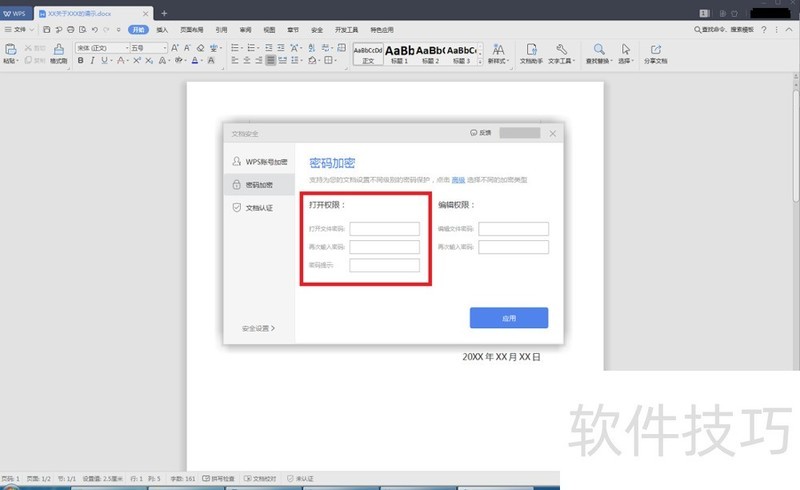This screenshot has width=800, height=490.
Task: Click the Center align icon
Action: point(247,61)
